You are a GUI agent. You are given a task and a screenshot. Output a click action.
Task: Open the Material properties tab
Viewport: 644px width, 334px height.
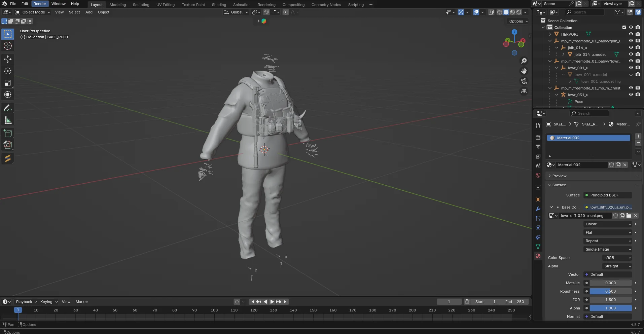coord(538,256)
